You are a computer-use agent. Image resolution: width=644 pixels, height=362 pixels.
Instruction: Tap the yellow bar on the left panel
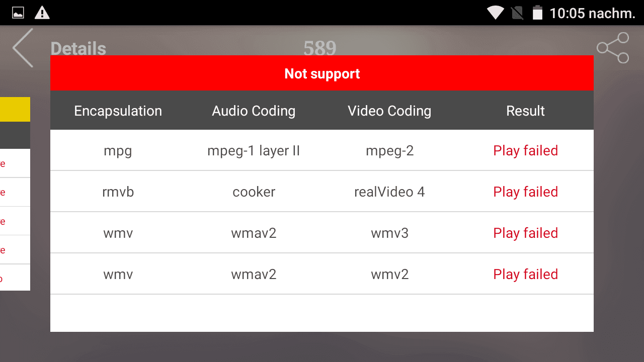point(15,109)
